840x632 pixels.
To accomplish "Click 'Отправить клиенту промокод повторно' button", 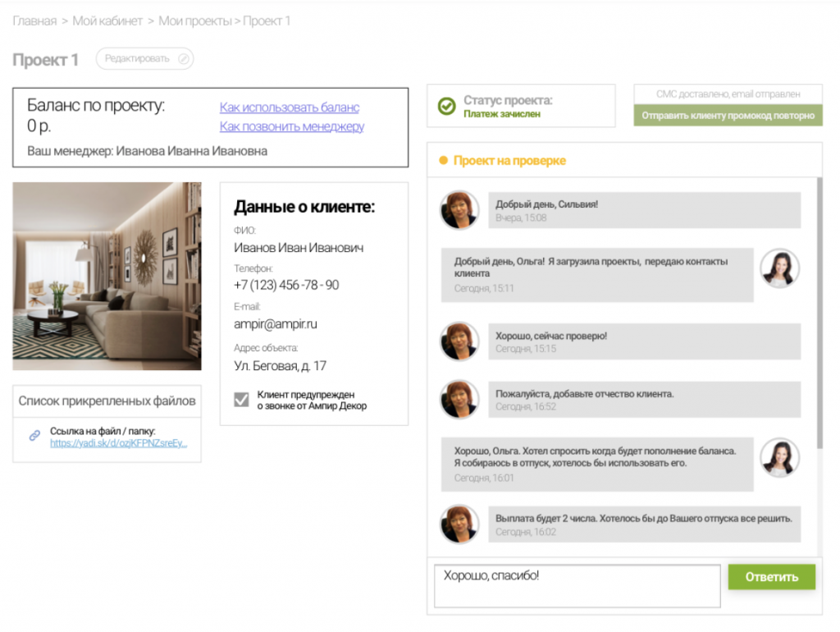I will tap(728, 116).
